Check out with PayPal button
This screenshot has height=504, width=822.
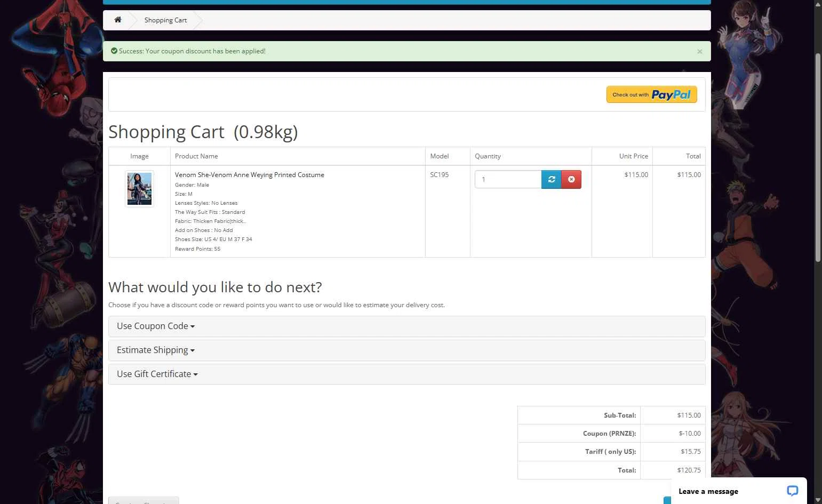pyautogui.click(x=651, y=94)
